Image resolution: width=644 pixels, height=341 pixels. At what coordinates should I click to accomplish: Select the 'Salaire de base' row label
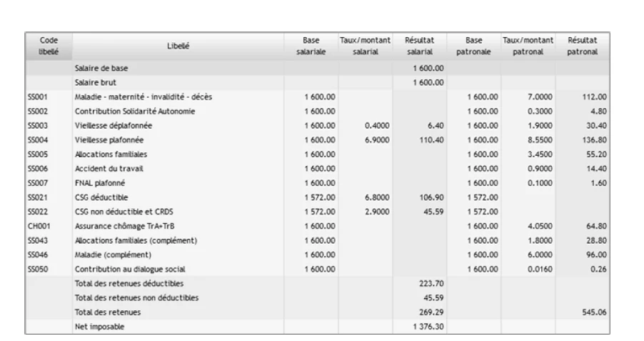coord(101,69)
